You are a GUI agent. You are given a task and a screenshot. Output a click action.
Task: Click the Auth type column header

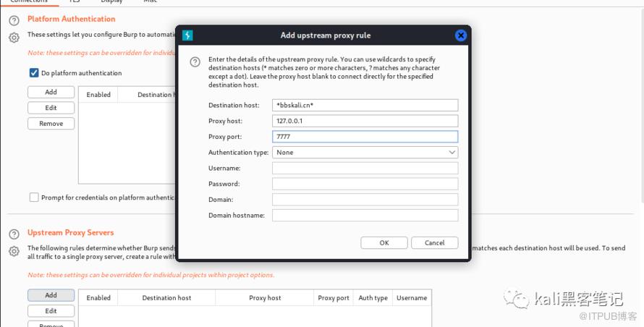click(x=373, y=298)
